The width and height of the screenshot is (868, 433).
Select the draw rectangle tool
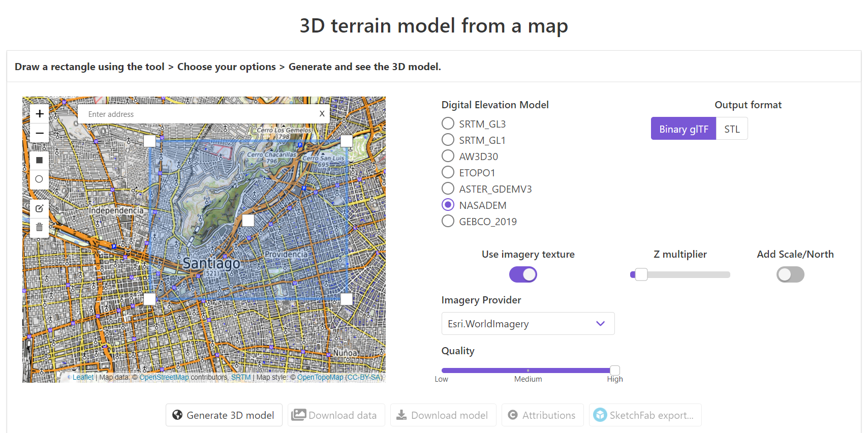point(39,160)
